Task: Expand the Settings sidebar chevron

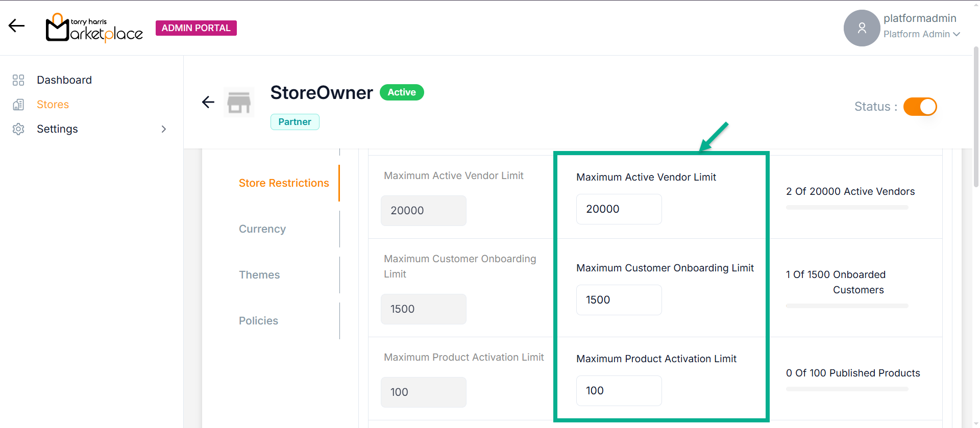Action: click(164, 129)
